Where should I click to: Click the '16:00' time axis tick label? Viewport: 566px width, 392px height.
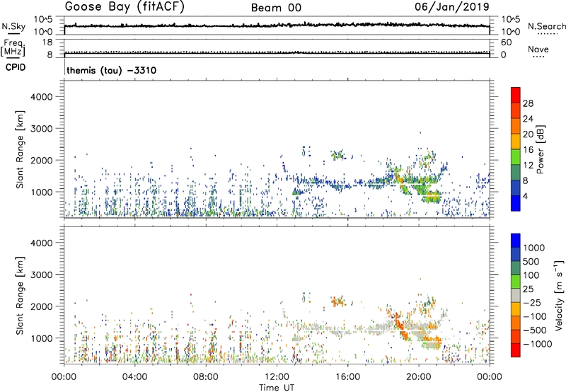coord(347,377)
